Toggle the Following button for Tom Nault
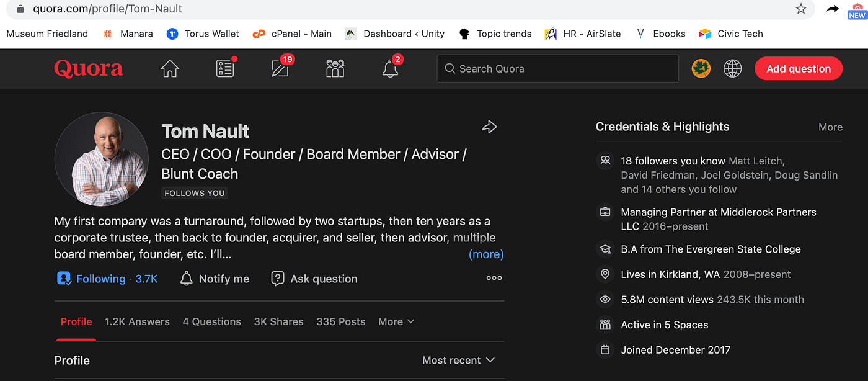Image resolution: width=868 pixels, height=381 pixels. 107,279
